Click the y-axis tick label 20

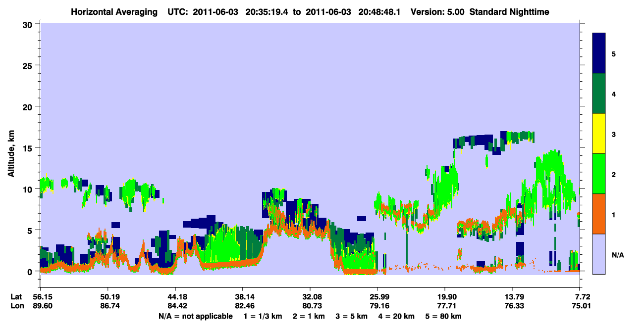pyautogui.click(x=29, y=106)
